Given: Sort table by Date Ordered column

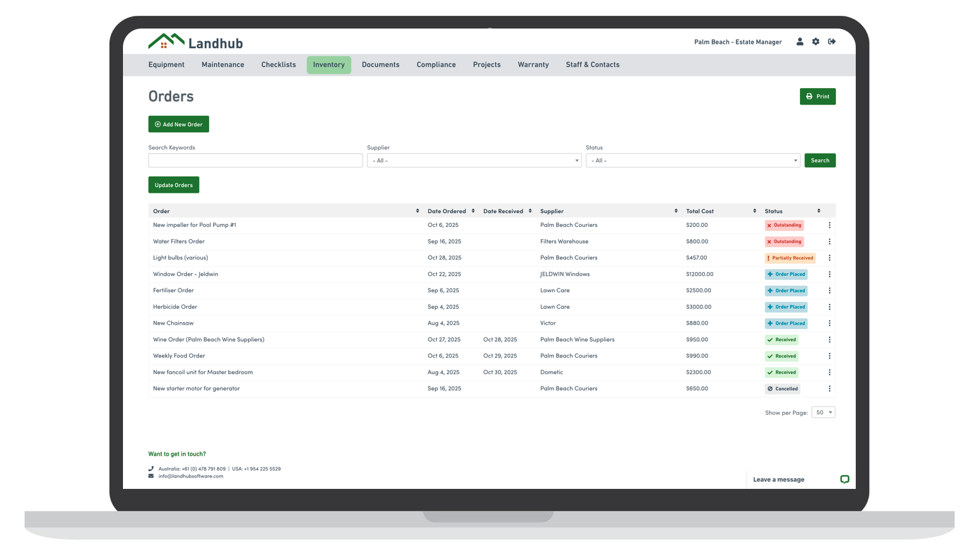Looking at the screenshot, I should (473, 211).
